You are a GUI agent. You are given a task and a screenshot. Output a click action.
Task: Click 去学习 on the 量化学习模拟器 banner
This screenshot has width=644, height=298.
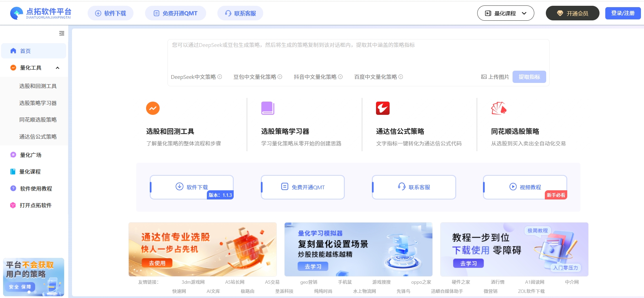pos(313,266)
